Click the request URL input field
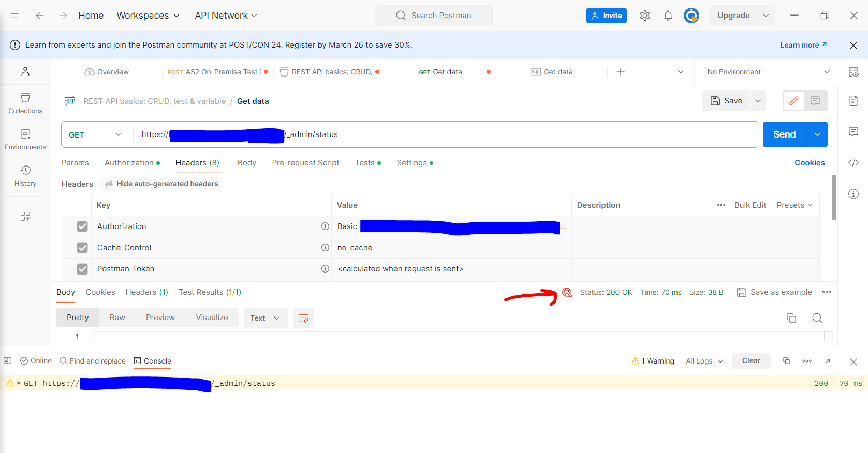The image size is (868, 453). [518, 134]
